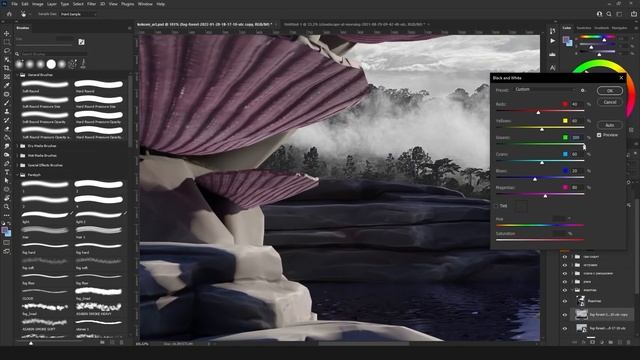Select the Crop tool
640x360 pixels.
click(7, 68)
